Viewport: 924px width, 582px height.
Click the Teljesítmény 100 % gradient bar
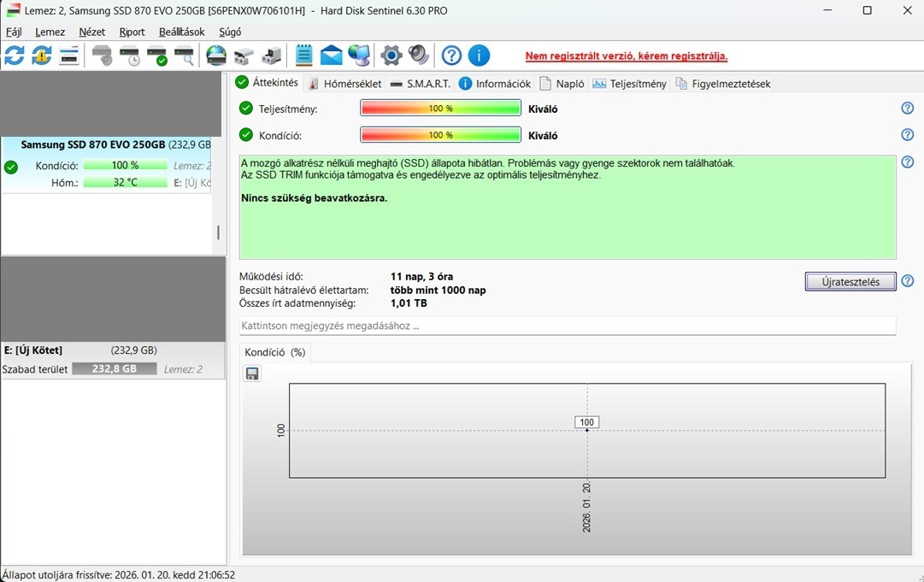coord(440,109)
